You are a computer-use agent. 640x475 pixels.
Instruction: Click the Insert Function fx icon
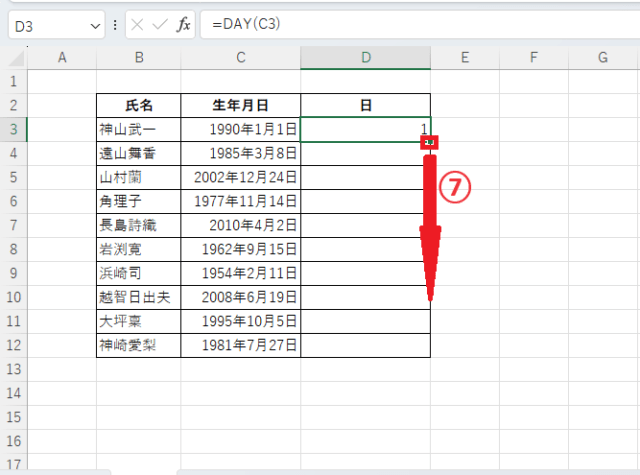184,24
